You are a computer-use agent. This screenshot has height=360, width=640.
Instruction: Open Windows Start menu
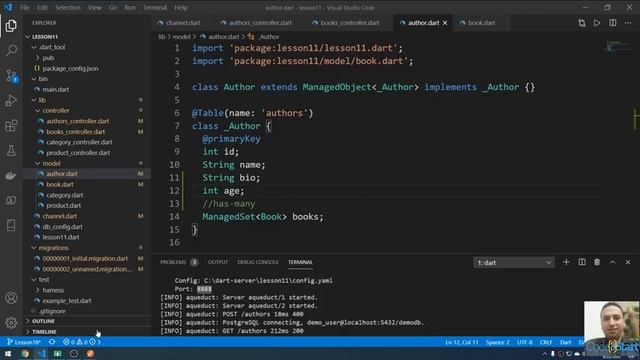point(8,353)
